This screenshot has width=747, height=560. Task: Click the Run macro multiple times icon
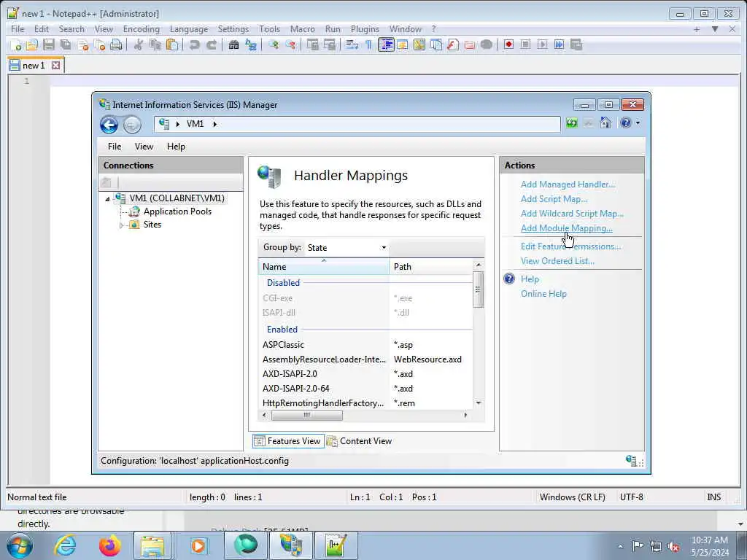[559, 44]
